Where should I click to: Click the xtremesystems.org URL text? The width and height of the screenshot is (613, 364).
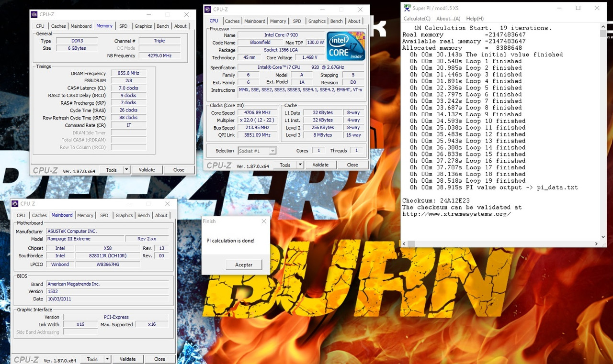pos(456,214)
